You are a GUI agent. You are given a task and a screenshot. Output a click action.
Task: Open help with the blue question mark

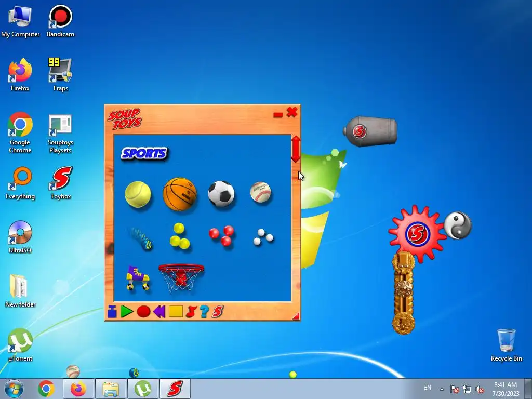[204, 312]
